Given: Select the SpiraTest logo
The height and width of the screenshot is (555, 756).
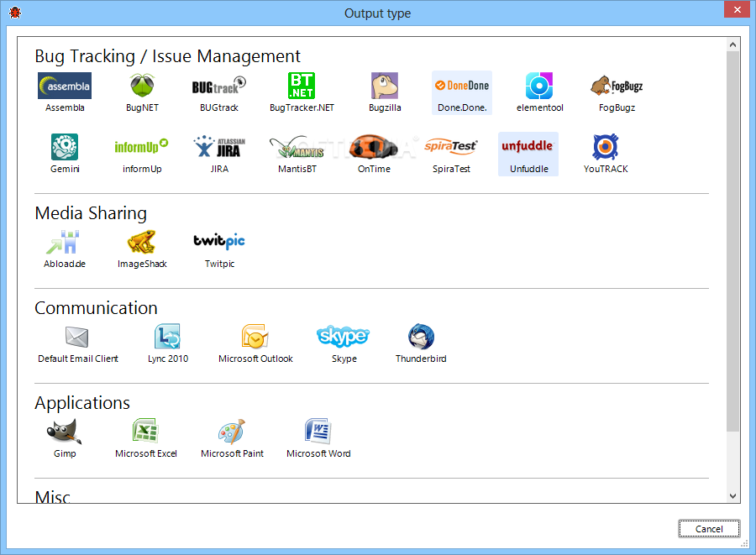Looking at the screenshot, I should pyautogui.click(x=451, y=146).
